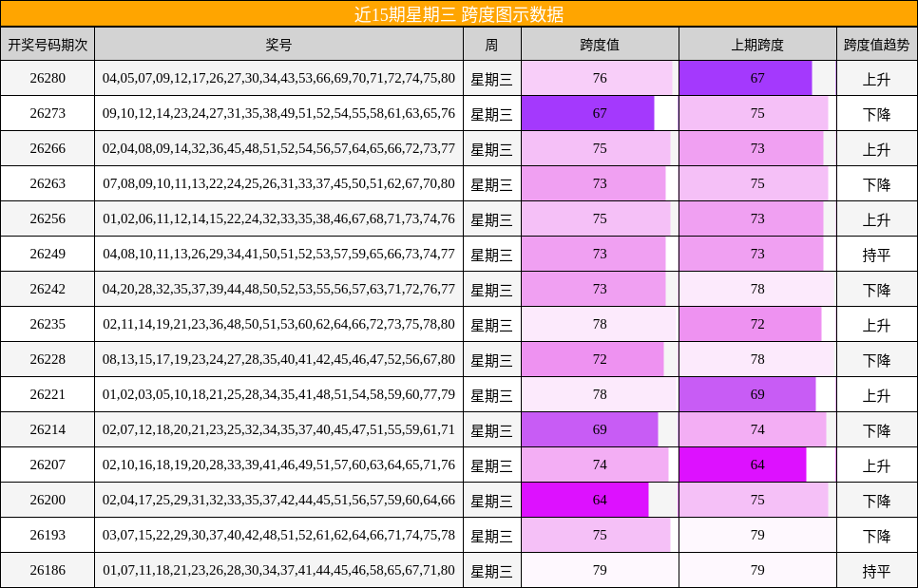918x588 pixels.
Task: Click issue number 26221
Action: click(x=48, y=394)
